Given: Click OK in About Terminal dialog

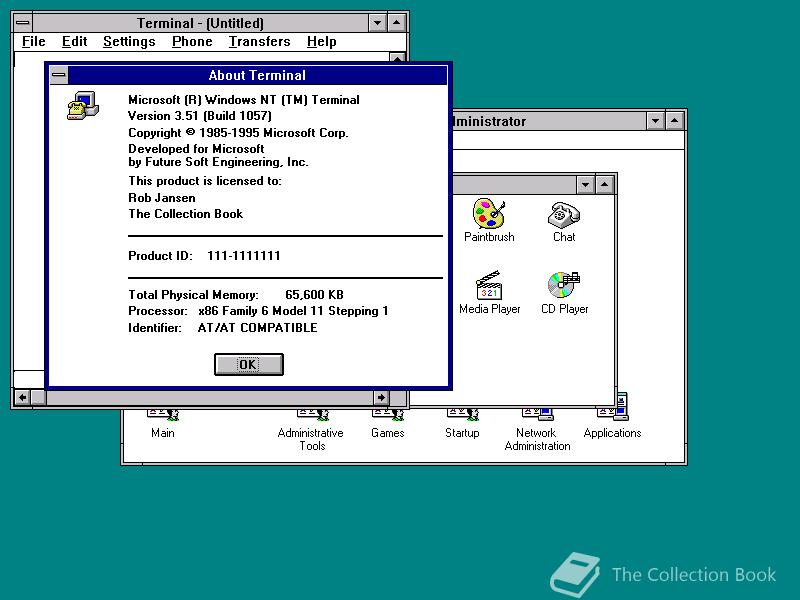Looking at the screenshot, I should (x=248, y=364).
